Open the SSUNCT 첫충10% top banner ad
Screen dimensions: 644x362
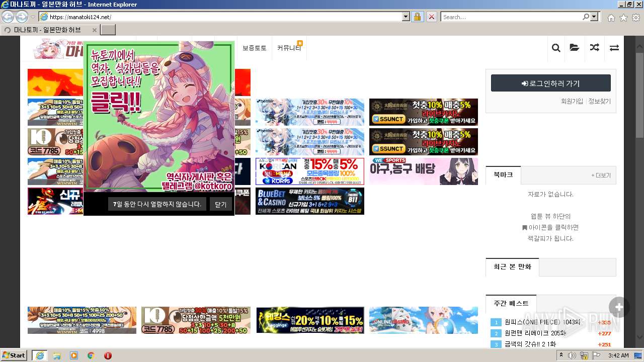[423, 112]
